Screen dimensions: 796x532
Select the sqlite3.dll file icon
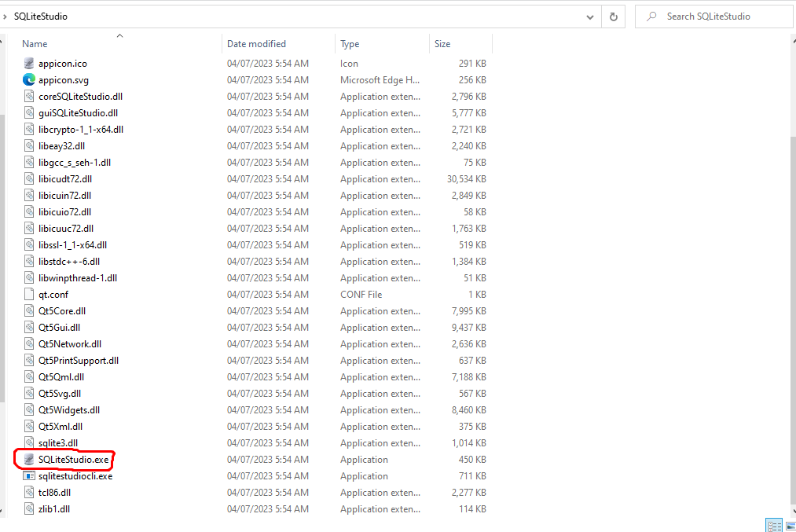tap(30, 443)
